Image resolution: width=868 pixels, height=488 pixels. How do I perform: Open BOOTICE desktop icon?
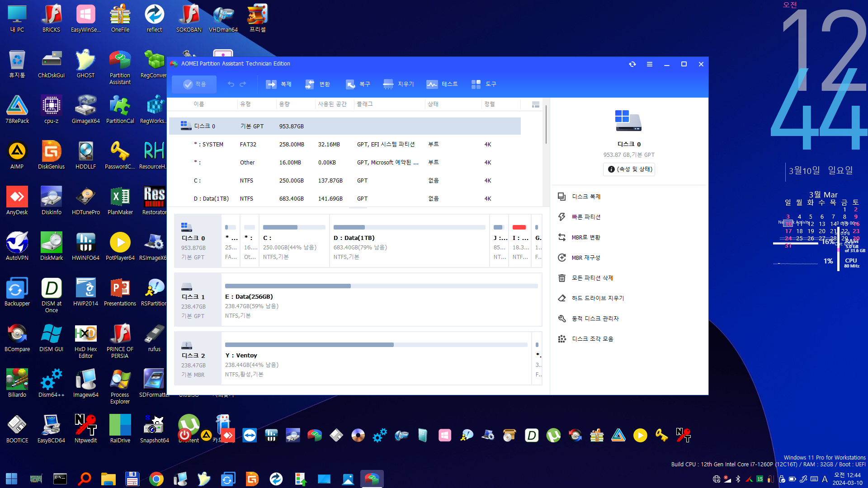point(17,429)
